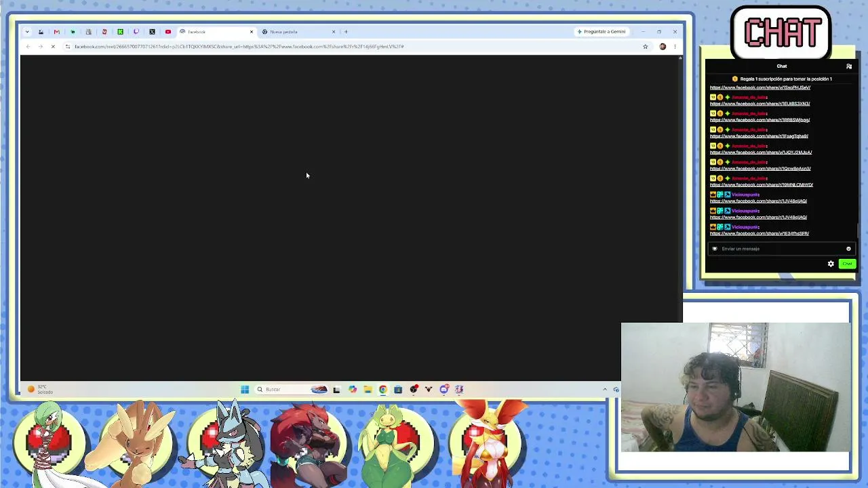The image size is (868, 488).
Task: Go back to the previous page
Action: (x=28, y=47)
